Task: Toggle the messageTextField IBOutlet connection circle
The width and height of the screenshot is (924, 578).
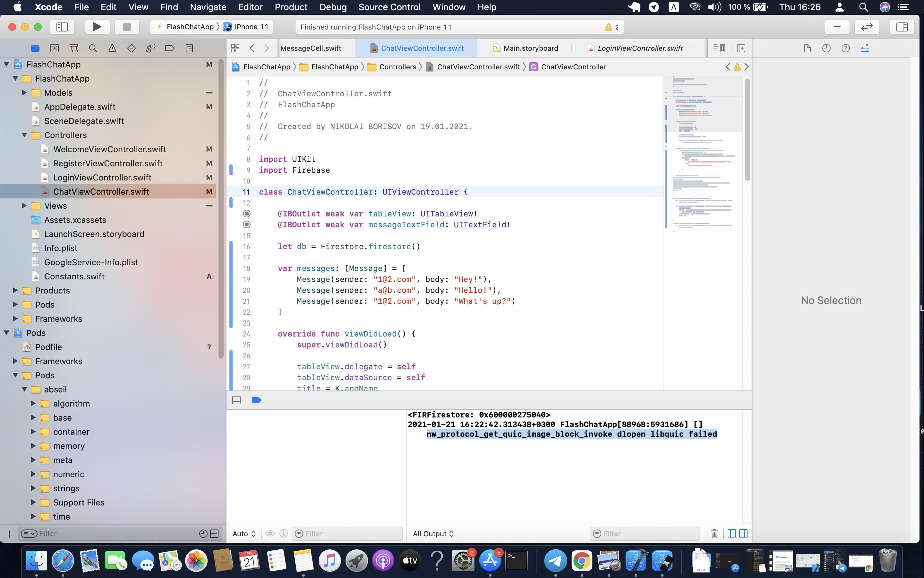Action: [x=247, y=225]
